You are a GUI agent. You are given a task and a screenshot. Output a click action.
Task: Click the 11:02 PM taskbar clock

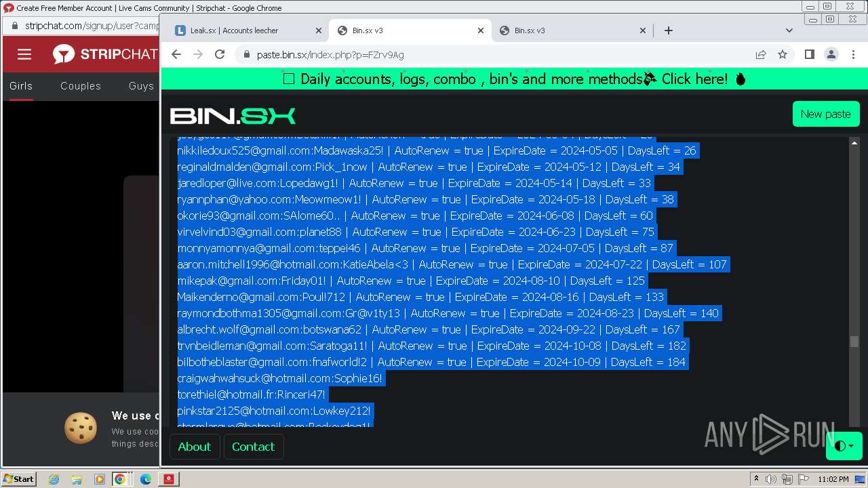pyautogui.click(x=833, y=479)
